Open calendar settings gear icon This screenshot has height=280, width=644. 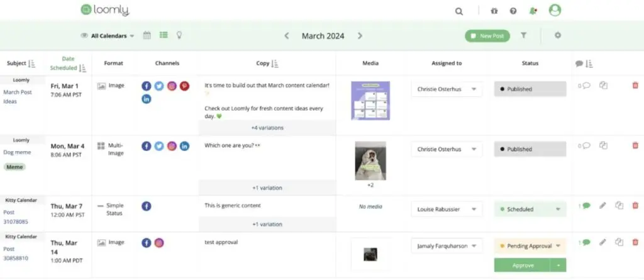[557, 36]
